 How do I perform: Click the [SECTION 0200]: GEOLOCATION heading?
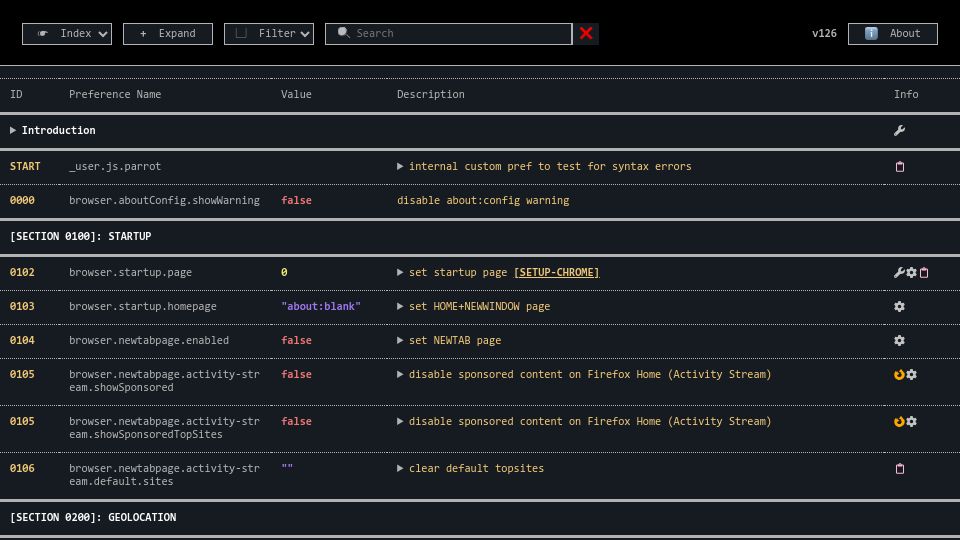pyautogui.click(x=93, y=517)
